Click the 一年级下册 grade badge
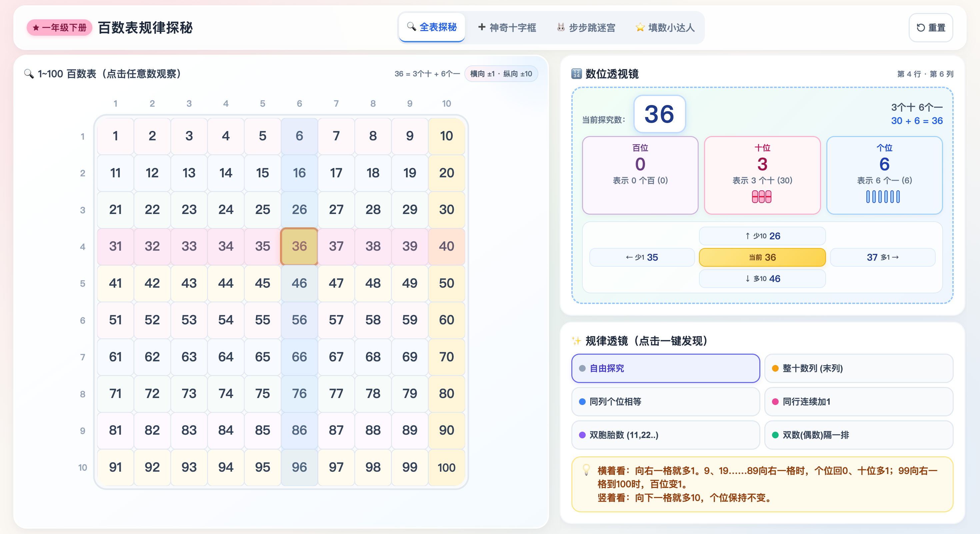This screenshot has width=980, height=534. [x=59, y=28]
